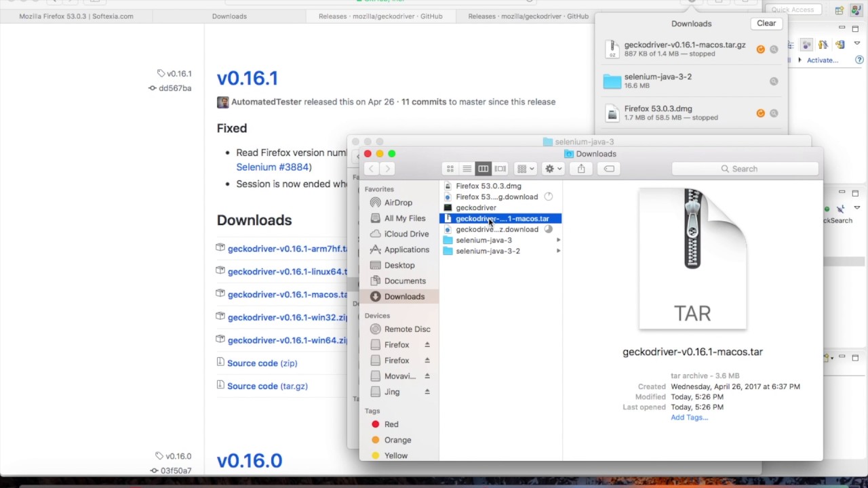The height and width of the screenshot is (488, 868).
Task: Resume the geckodriver-v0.16.1-macos.tar.gz download
Action: coord(760,49)
